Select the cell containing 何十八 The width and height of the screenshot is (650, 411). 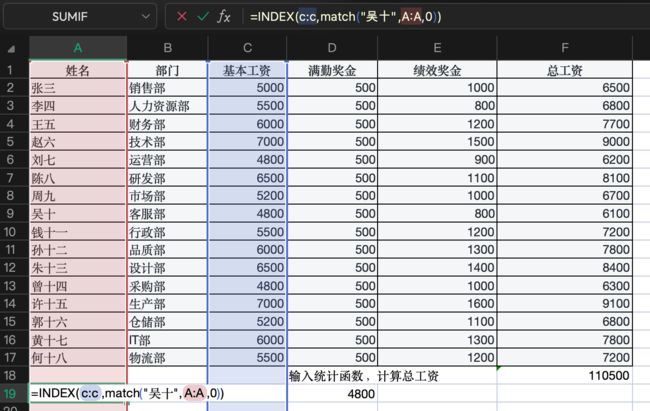tap(78, 357)
